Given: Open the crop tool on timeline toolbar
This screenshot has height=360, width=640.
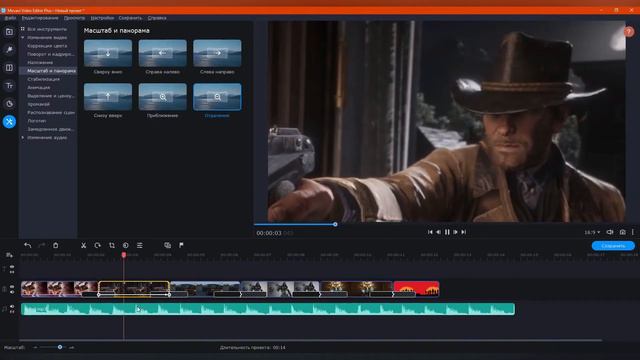Looking at the screenshot, I should coord(111,245).
